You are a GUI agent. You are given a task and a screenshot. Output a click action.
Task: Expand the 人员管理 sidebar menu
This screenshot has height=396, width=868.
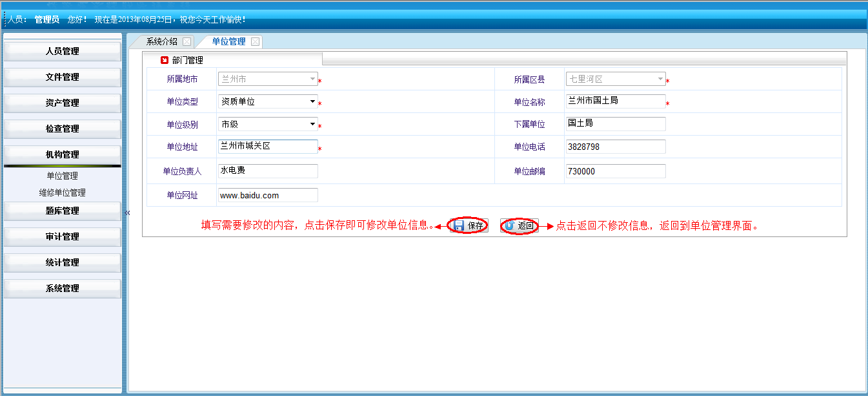point(63,52)
